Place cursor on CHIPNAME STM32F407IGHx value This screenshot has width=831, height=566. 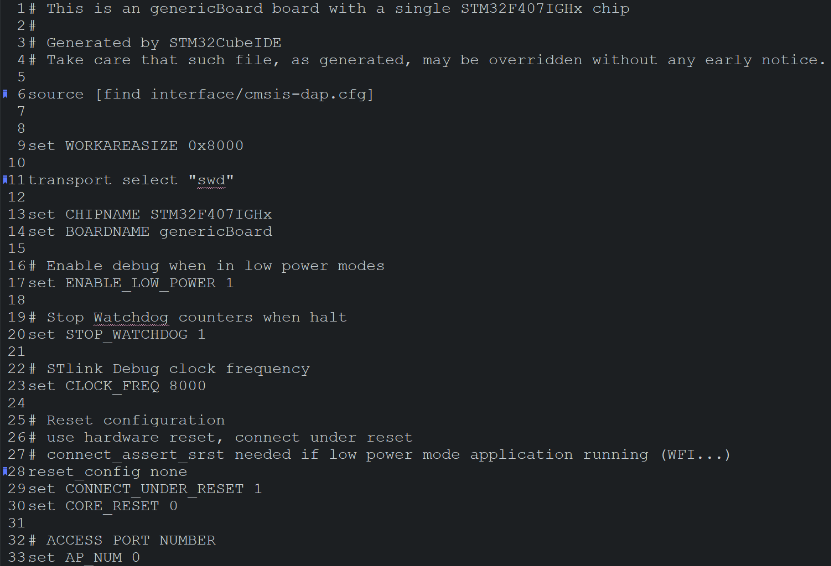click(211, 214)
